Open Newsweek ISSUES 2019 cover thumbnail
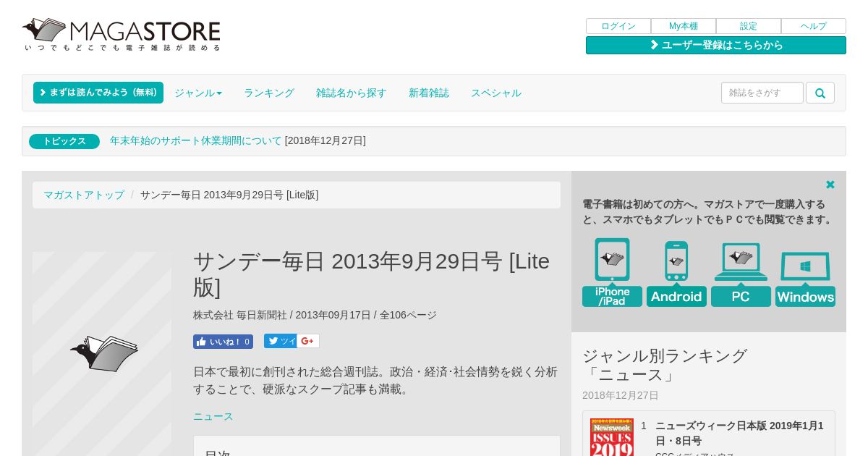Screen dimensions: 868x456 click(x=612, y=437)
